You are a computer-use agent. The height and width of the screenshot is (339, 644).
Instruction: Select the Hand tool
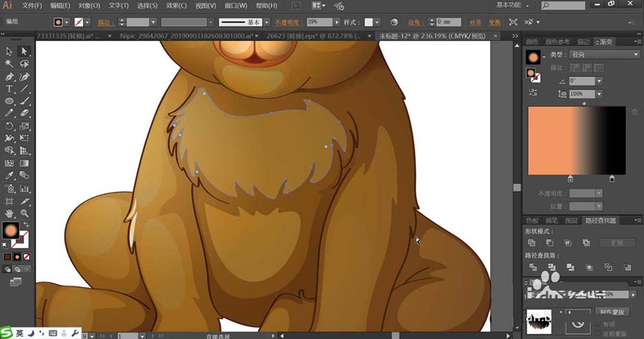tap(9, 214)
